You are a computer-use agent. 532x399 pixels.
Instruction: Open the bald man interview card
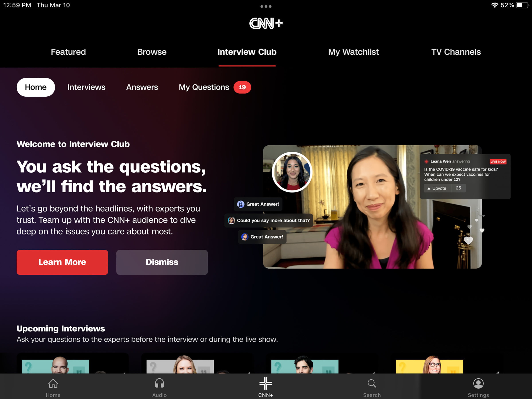click(73, 363)
